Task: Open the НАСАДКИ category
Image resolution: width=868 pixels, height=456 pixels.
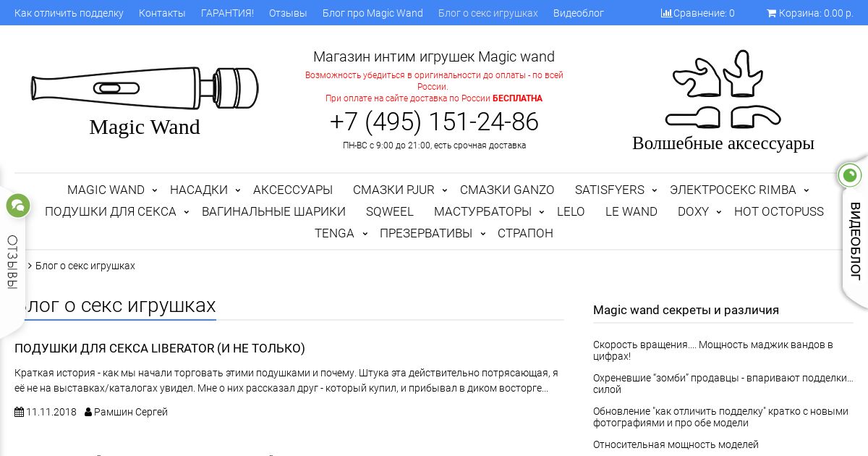Action: [x=199, y=190]
